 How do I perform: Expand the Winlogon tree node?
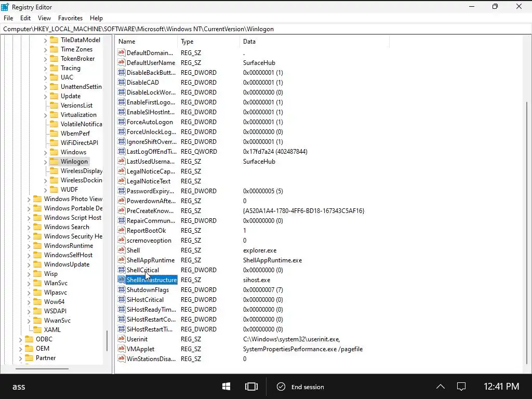(46, 162)
